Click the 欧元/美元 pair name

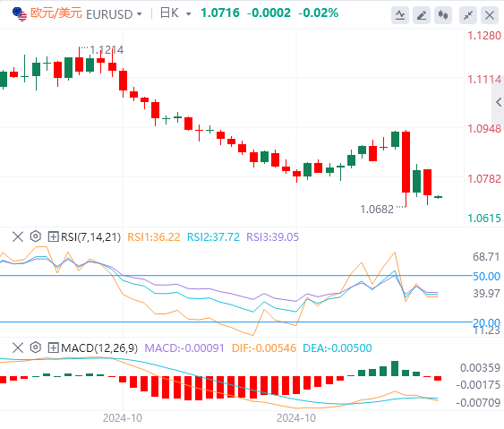(56, 13)
